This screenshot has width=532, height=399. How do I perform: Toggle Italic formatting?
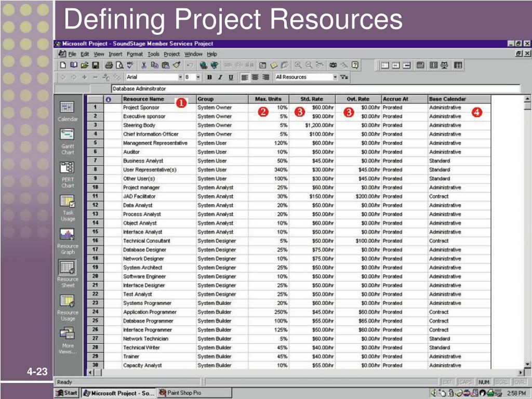pyautogui.click(x=220, y=77)
